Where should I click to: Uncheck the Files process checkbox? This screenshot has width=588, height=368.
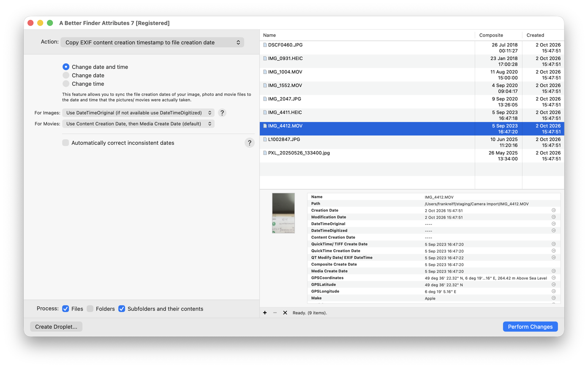click(65, 308)
